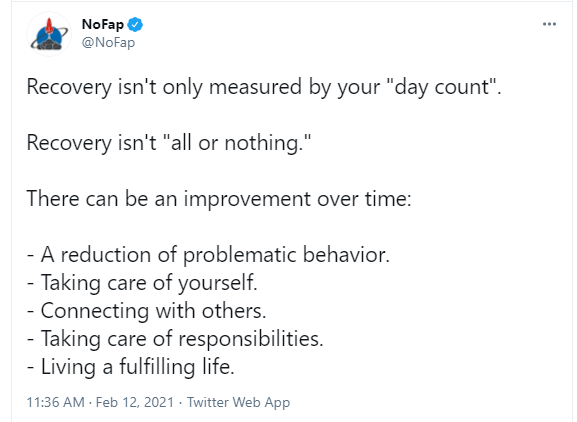Viewport: 577px width, 422px height.
Task: Click the 'Connecting with others' line
Action: pos(146,311)
